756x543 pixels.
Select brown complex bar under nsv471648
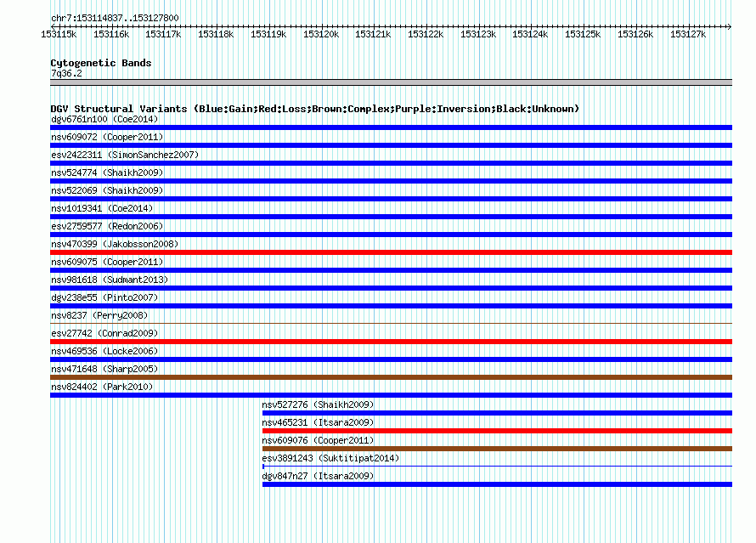pos(391,377)
